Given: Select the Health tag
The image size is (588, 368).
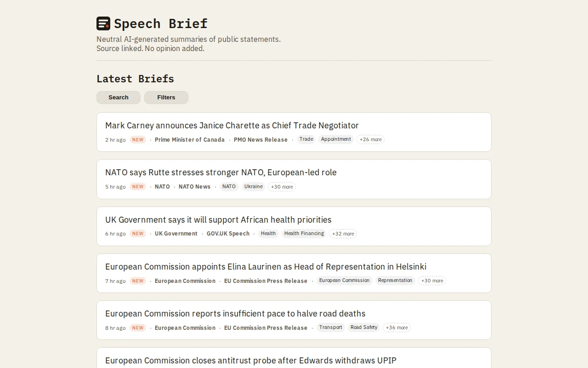Looking at the screenshot, I should (268, 233).
